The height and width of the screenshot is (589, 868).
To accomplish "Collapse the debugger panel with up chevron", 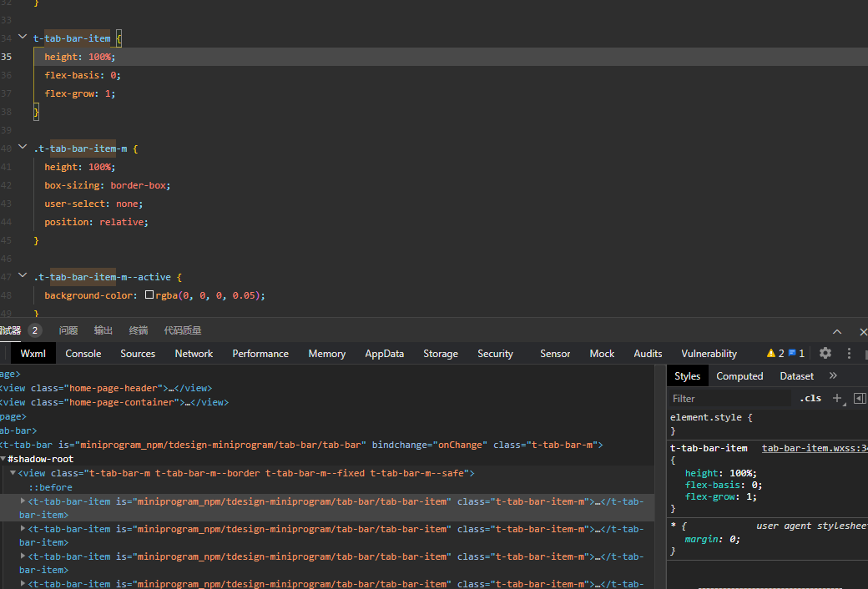I will [837, 331].
